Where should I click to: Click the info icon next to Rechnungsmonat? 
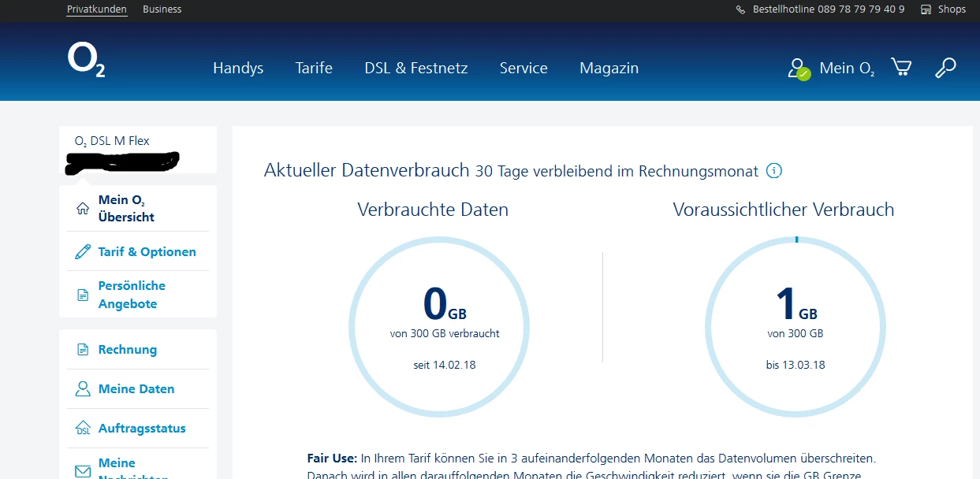[774, 171]
